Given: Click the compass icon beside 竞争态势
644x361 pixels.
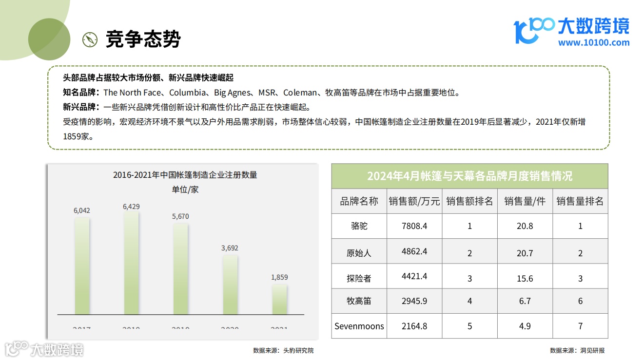Looking at the screenshot, I should [x=90, y=40].
